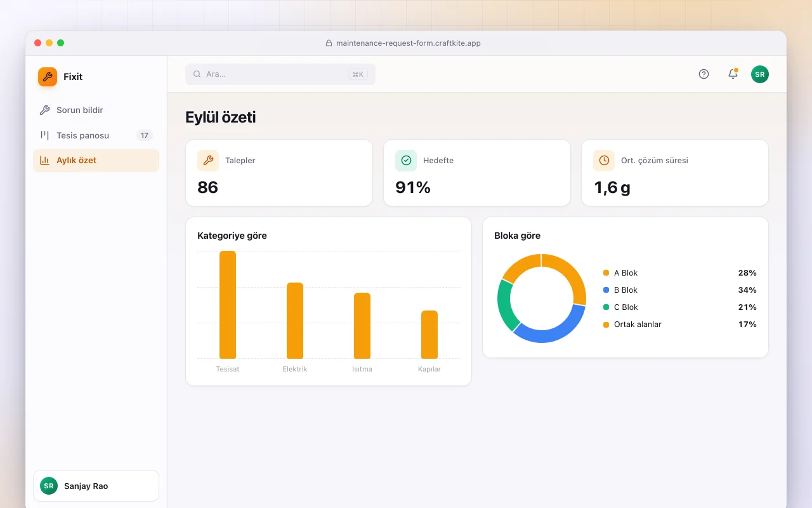Open notifications bell icon

pyautogui.click(x=733, y=74)
